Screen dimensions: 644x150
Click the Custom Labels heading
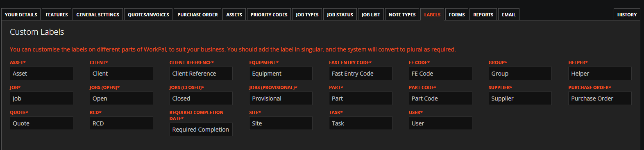click(x=37, y=32)
